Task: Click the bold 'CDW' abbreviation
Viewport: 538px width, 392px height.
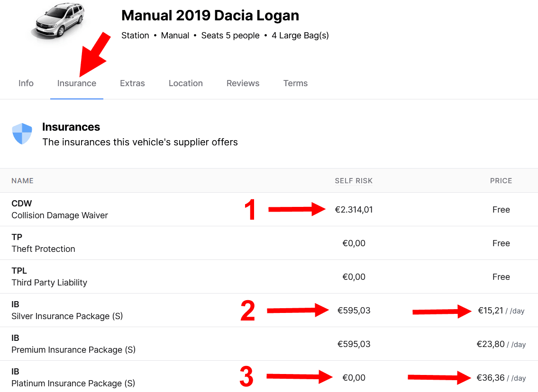Action: click(22, 203)
